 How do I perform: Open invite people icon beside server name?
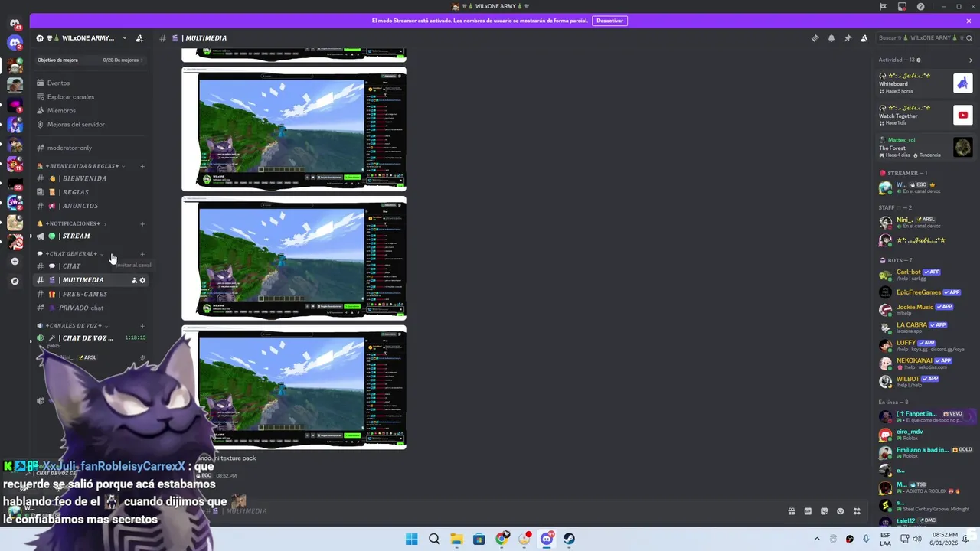point(139,38)
